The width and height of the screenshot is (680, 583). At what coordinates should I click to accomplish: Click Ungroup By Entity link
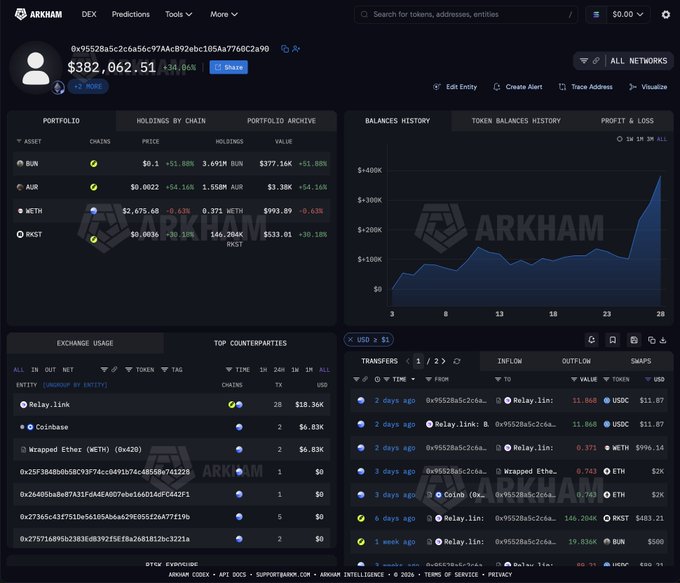tap(75, 385)
